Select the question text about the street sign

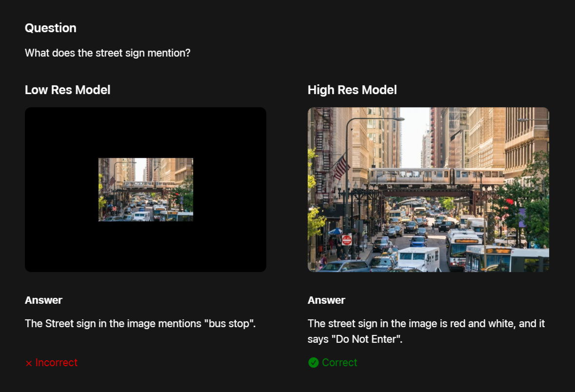pos(107,53)
